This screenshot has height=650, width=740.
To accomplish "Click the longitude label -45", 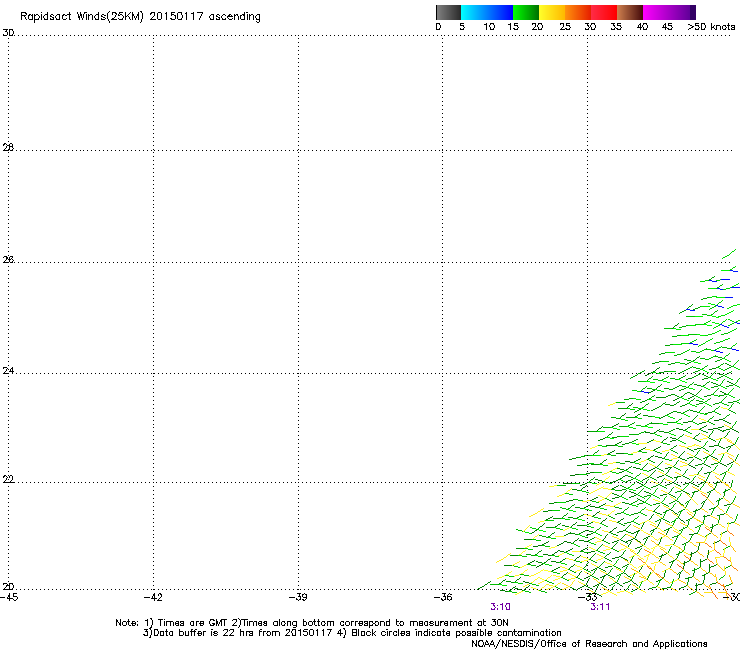I will (x=9, y=597).
